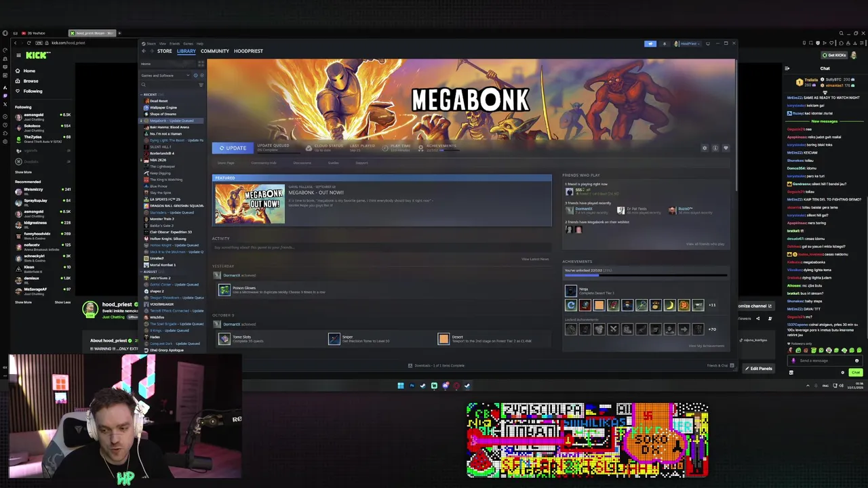Open the Poison Gloves achievement icon
Screen dimensions: 868x488
coord(224,290)
